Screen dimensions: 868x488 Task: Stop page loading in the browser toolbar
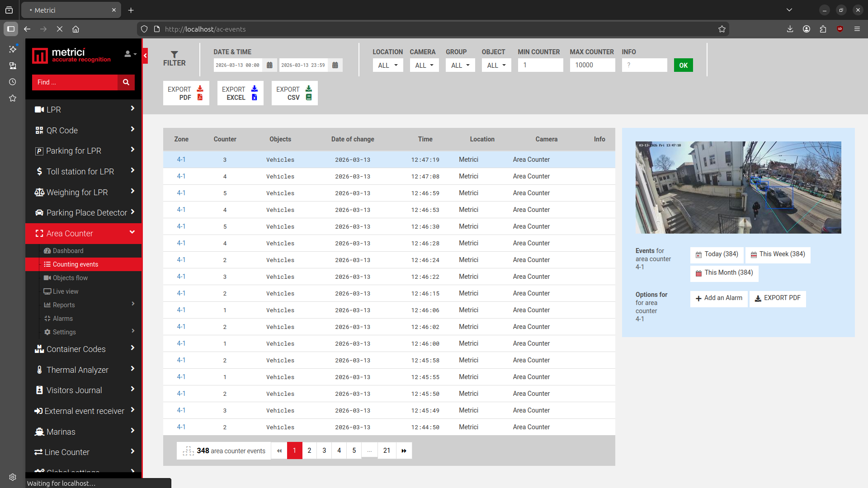click(60, 29)
